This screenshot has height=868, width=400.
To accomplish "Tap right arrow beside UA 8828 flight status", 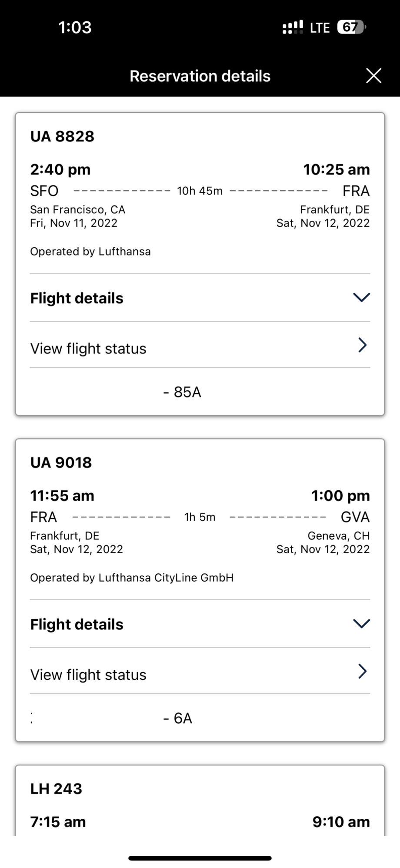I will point(363,345).
